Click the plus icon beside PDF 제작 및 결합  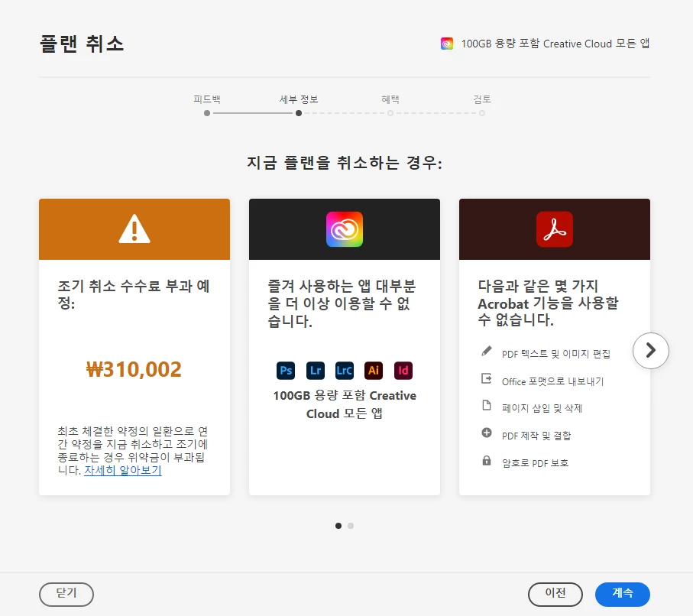point(486,433)
